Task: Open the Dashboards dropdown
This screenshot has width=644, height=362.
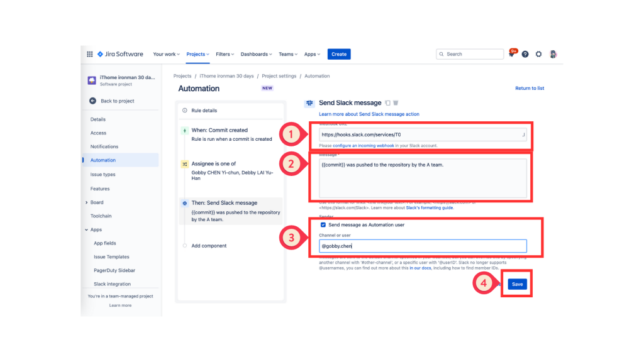Action: coord(256,54)
